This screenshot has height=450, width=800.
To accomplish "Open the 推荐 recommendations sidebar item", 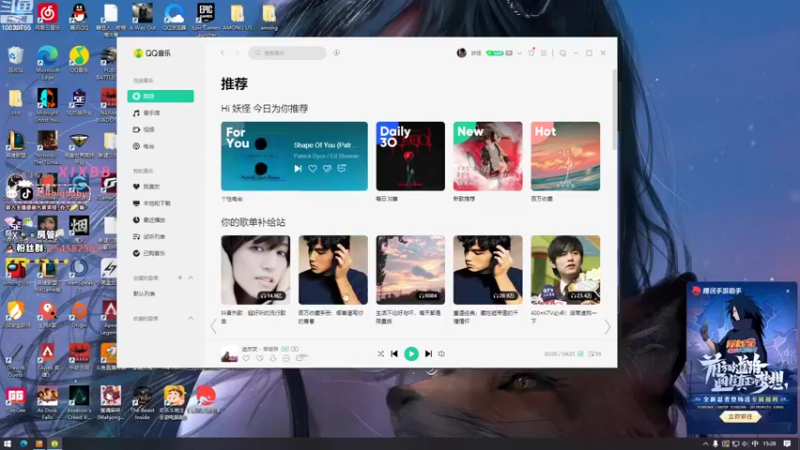I will point(161,96).
